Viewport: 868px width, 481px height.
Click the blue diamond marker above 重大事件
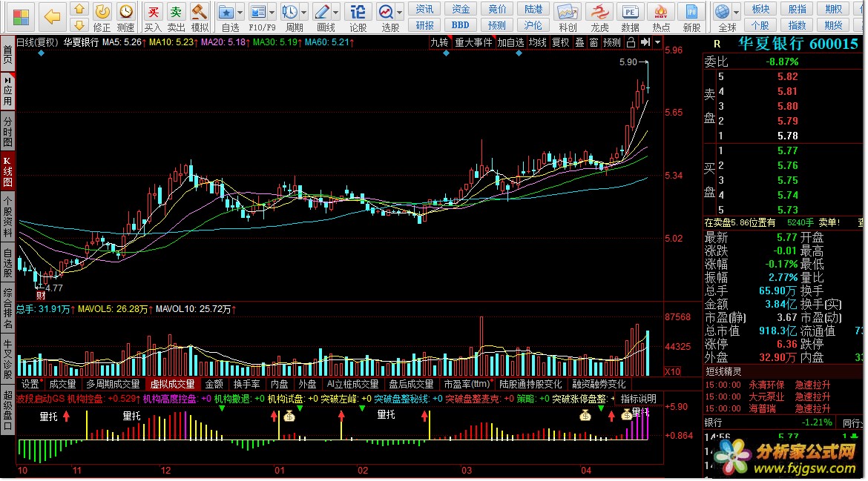coord(446,53)
